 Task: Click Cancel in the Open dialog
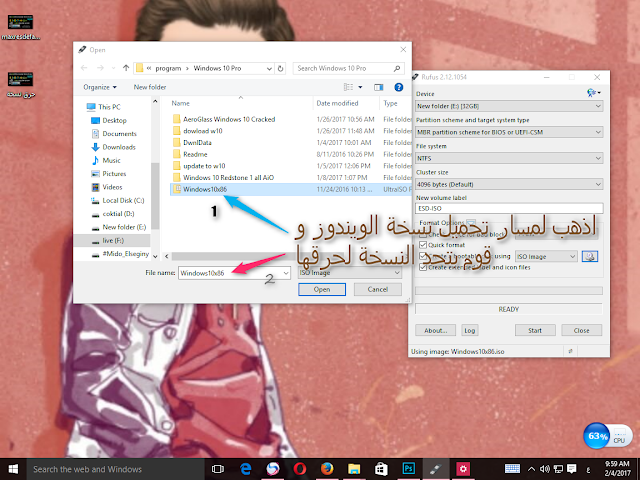pos(378,289)
